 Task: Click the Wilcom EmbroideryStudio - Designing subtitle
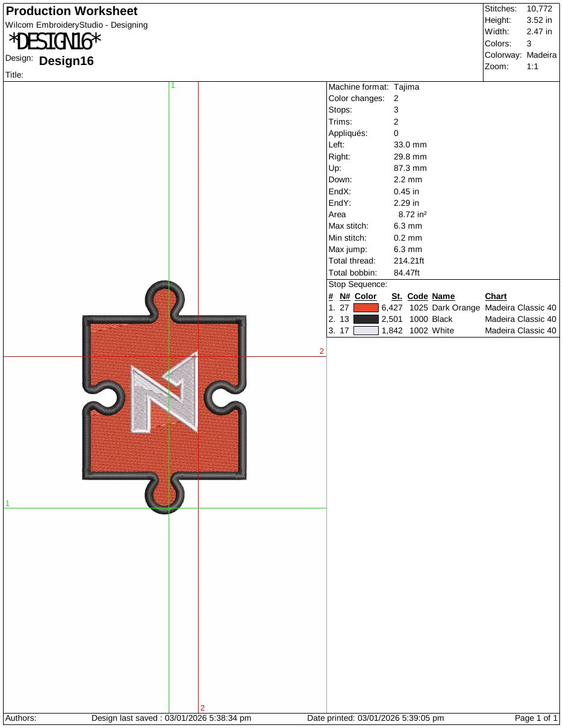coord(76,25)
